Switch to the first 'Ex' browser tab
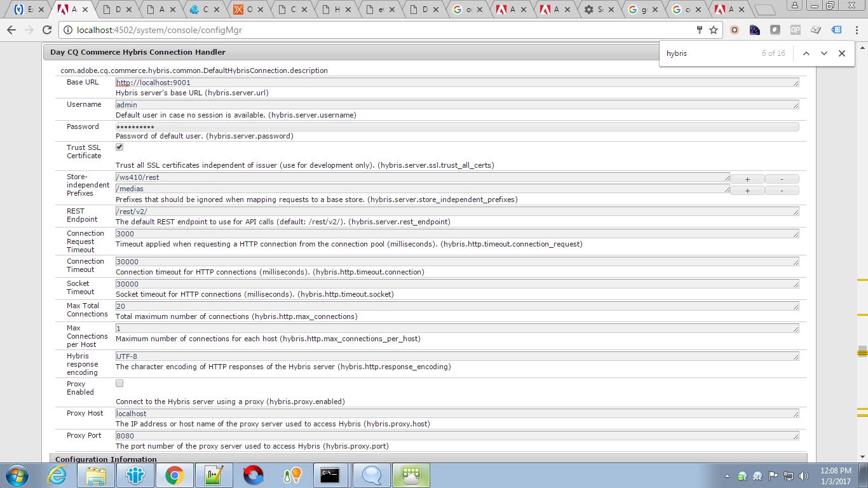This screenshot has height=488, width=868. pos(29,10)
